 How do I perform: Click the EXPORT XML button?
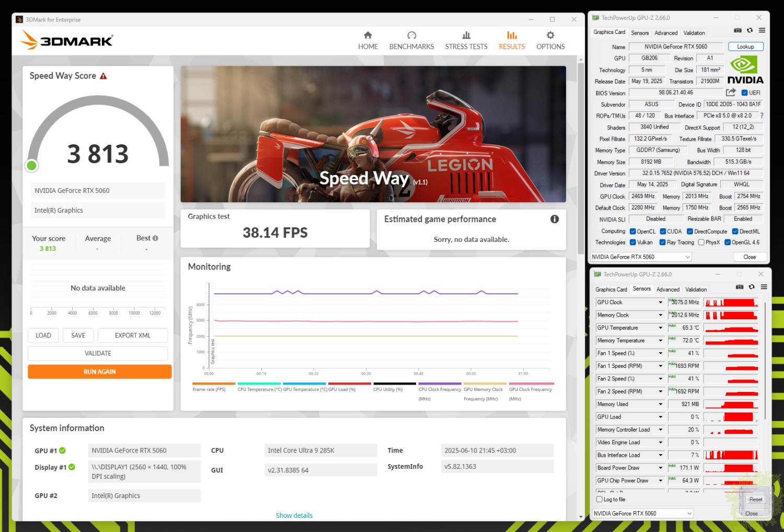click(133, 336)
